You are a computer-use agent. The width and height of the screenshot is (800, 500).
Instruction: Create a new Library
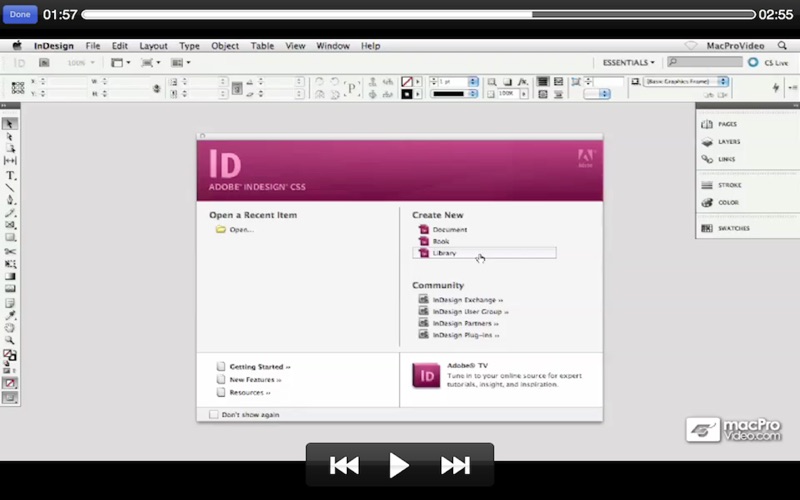pyautogui.click(x=484, y=253)
